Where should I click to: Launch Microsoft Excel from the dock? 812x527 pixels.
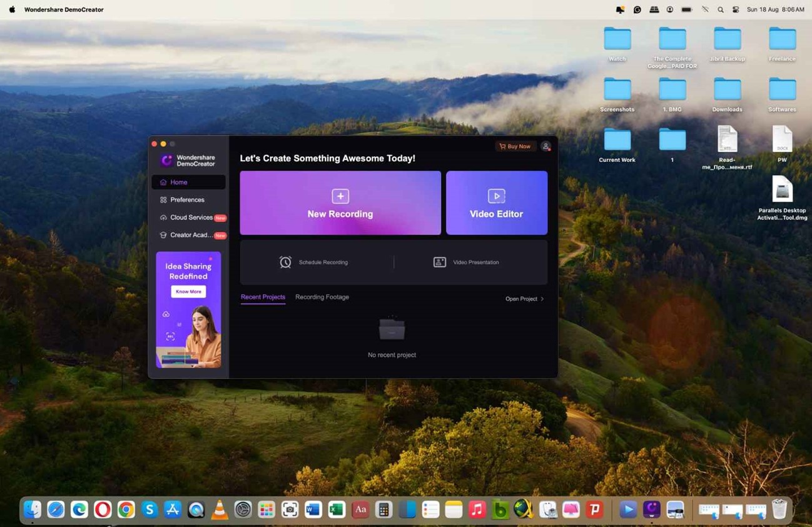(x=337, y=510)
